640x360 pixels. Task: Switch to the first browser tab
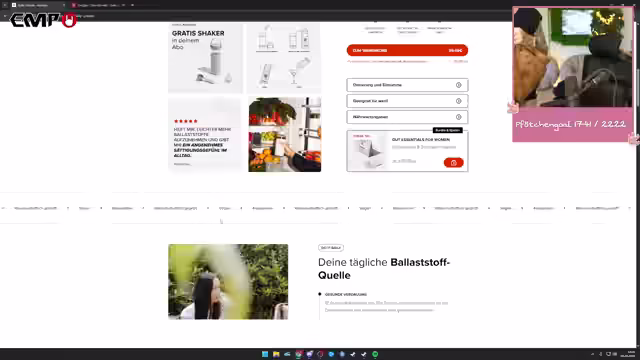coord(37,5)
